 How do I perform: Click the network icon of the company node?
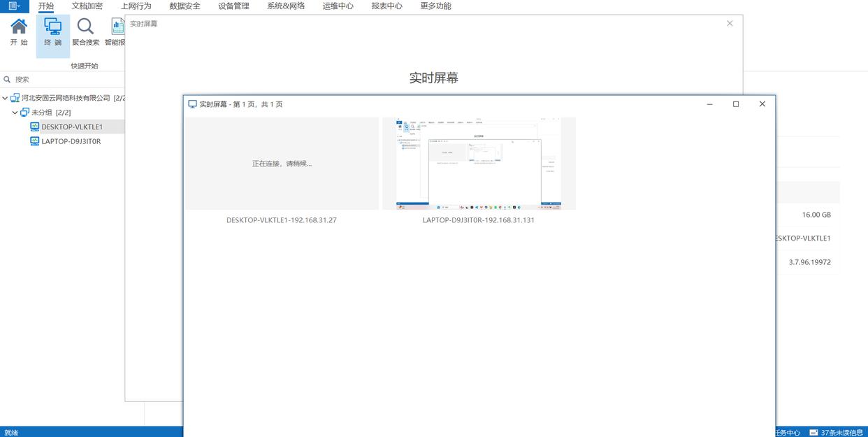coord(15,99)
